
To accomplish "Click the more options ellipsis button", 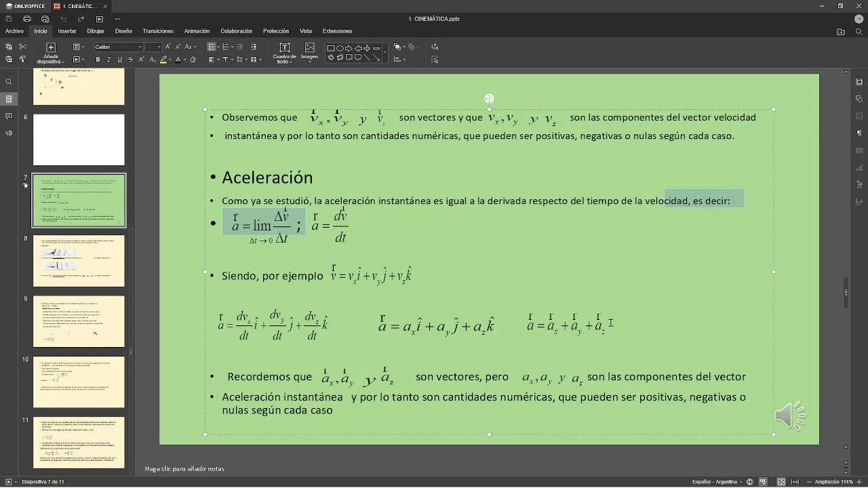I will tap(117, 19).
